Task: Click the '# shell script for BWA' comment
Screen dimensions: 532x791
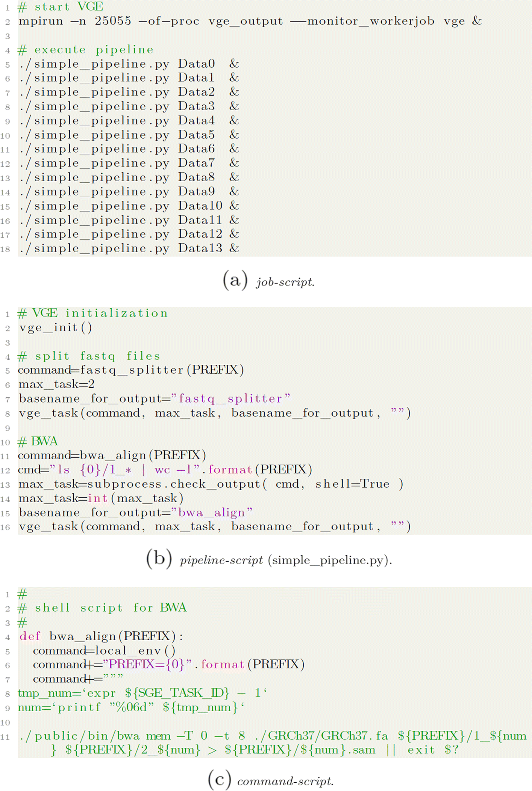Action: [102, 608]
